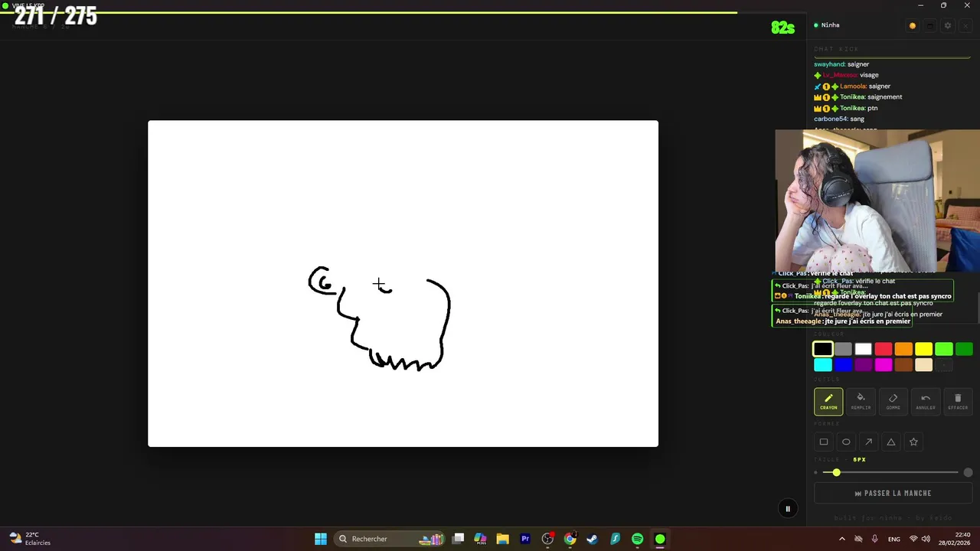980x551 pixels.
Task: Pick the cyan color swatch
Action: pos(823,365)
